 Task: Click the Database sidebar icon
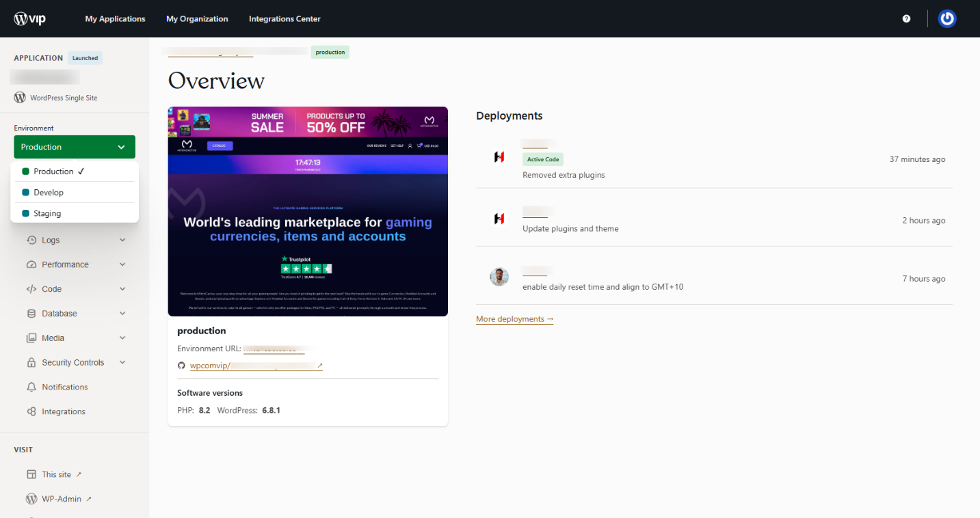pos(31,314)
